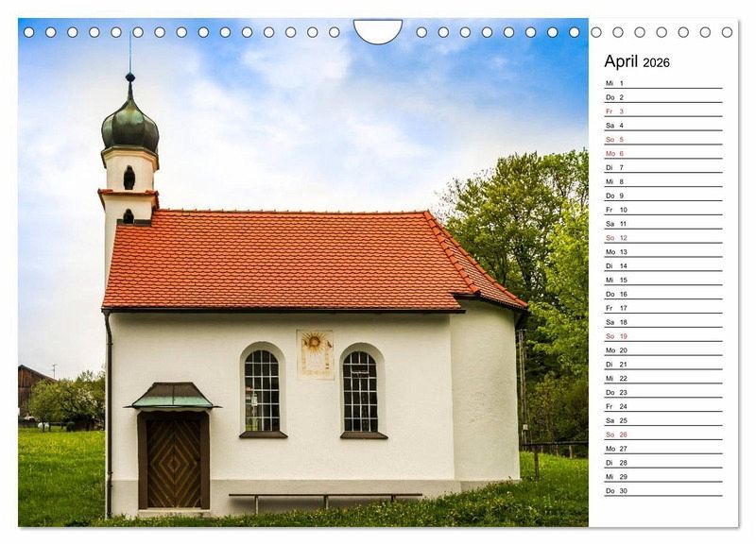The image size is (756, 545).
Task: Click the right arched chapel window
Action: click(360, 391)
